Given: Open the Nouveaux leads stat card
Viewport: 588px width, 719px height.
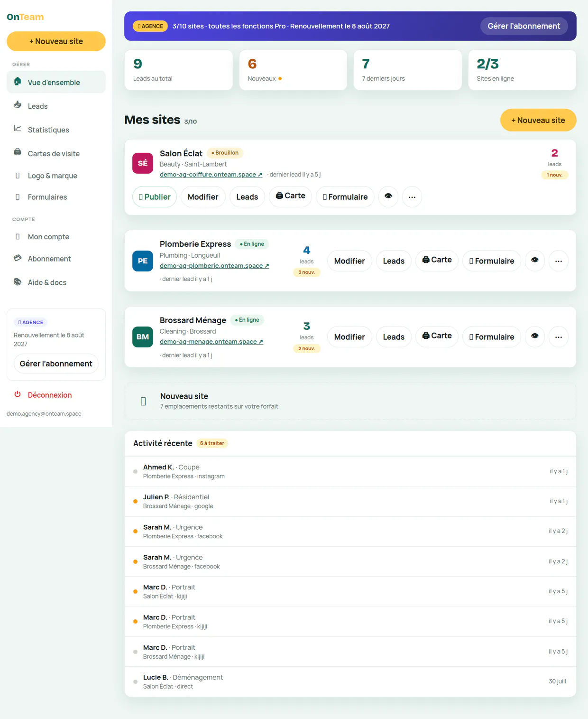Looking at the screenshot, I should (x=293, y=70).
